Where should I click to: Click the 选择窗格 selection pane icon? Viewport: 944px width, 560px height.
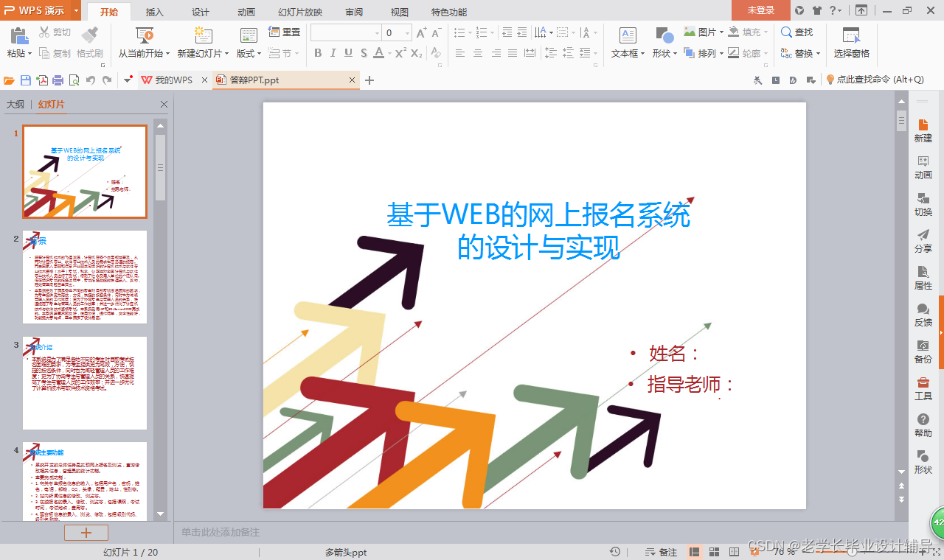[x=851, y=42]
